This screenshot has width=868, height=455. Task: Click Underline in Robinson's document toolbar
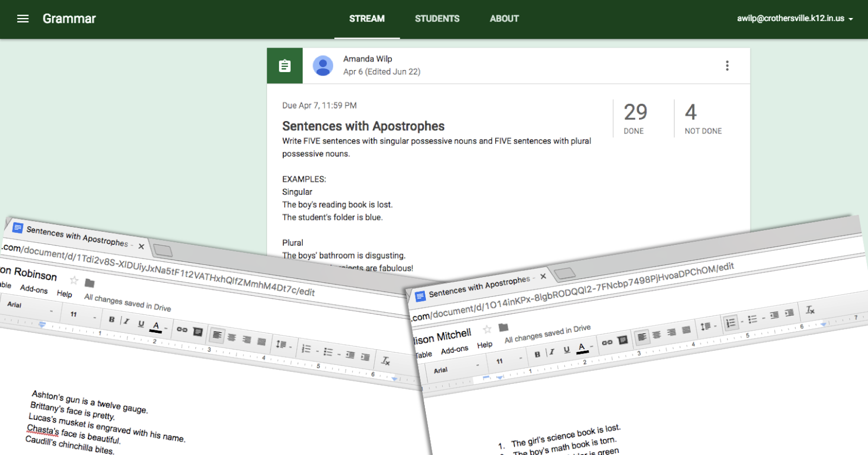pyautogui.click(x=141, y=324)
